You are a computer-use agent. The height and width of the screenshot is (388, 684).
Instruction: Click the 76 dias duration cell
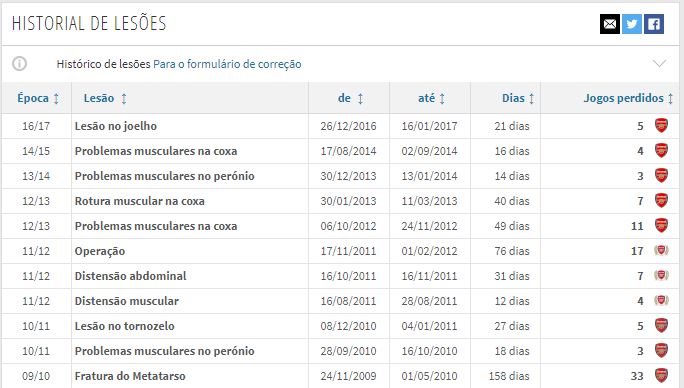click(x=512, y=251)
